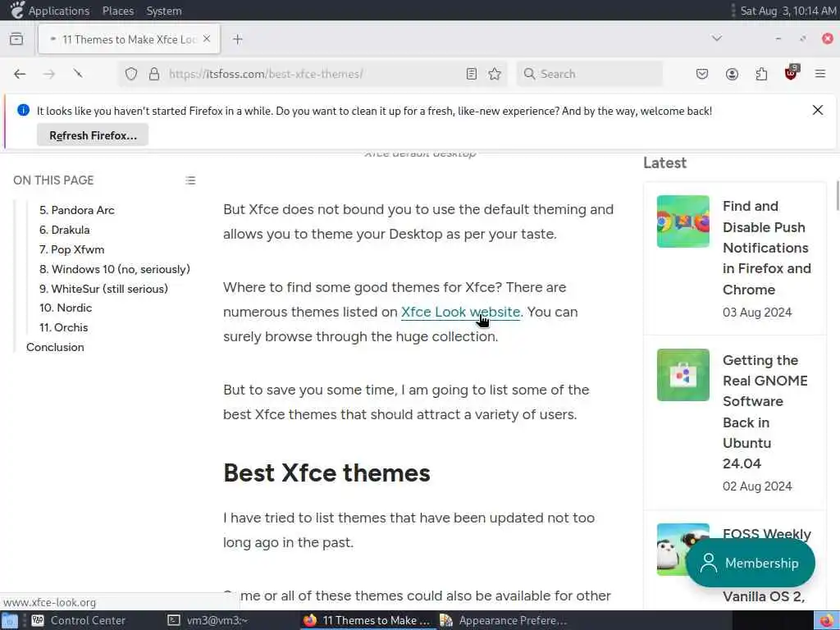840x630 pixels.
Task: Jump to Conclusion section
Action: click(x=55, y=347)
